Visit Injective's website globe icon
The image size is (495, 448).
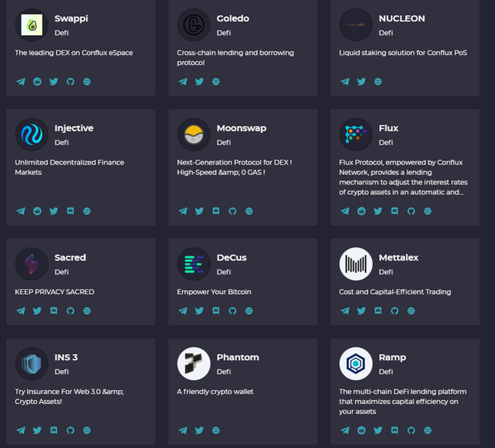click(x=87, y=211)
